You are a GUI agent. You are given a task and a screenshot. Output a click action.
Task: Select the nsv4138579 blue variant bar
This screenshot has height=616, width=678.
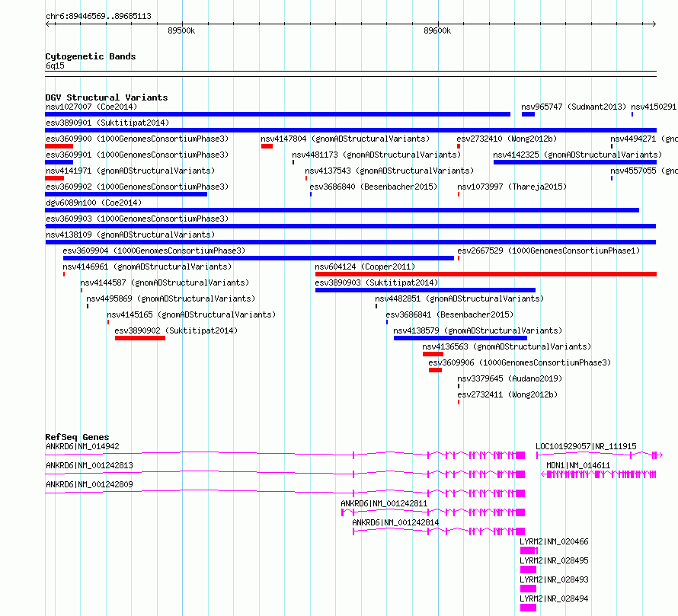pyautogui.click(x=460, y=338)
